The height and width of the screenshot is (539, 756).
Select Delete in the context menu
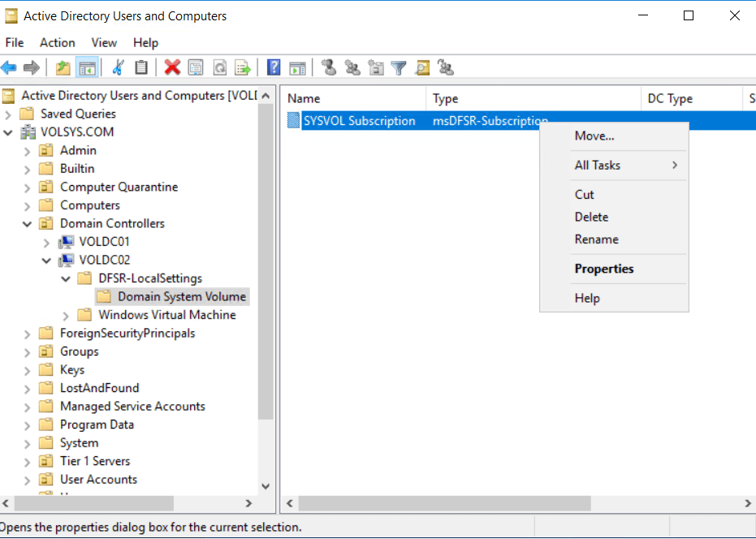tap(591, 217)
